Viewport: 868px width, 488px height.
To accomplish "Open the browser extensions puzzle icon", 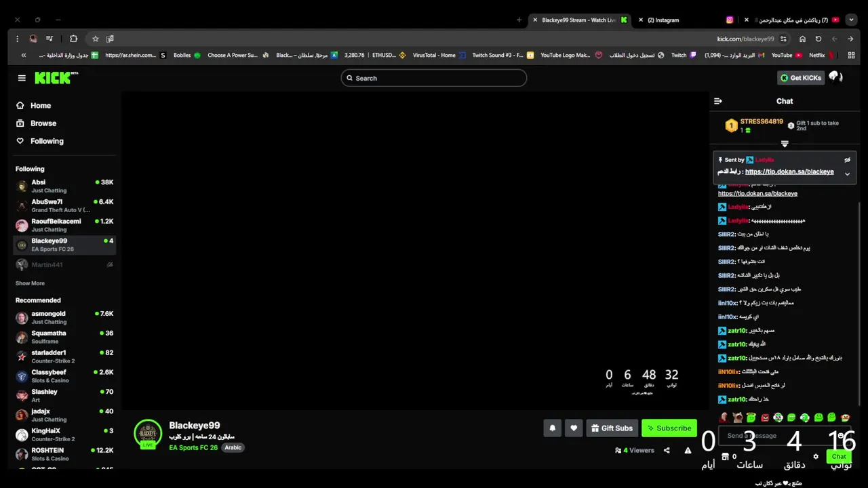I will (x=73, y=39).
